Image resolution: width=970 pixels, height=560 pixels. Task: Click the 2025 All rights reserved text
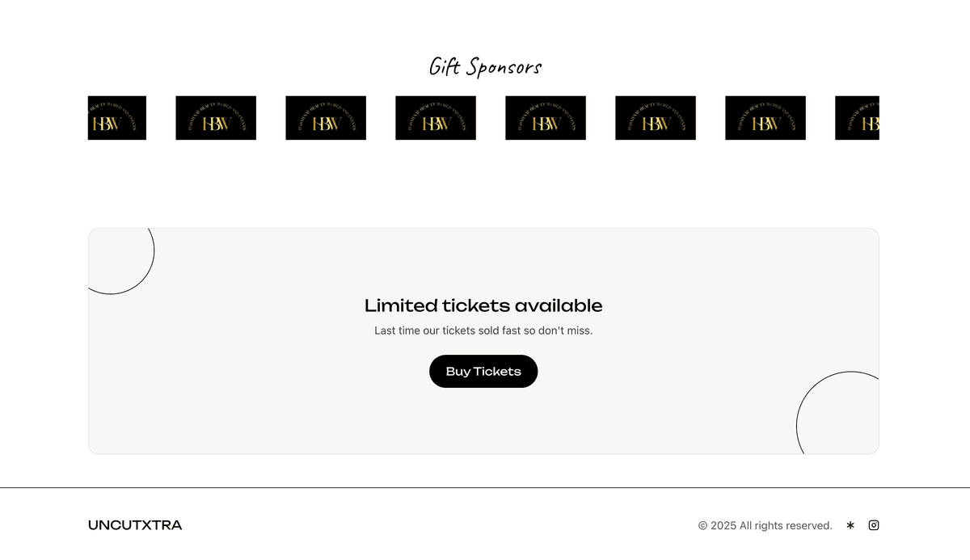coord(765,525)
